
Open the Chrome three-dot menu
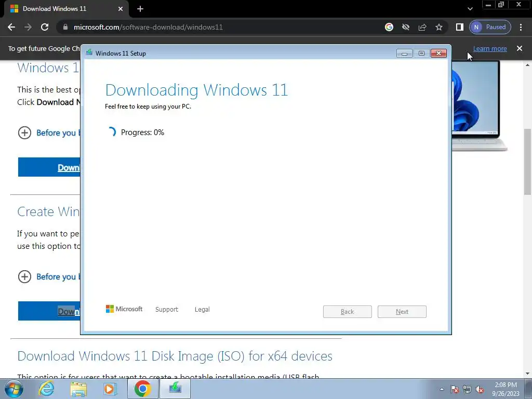point(521,27)
